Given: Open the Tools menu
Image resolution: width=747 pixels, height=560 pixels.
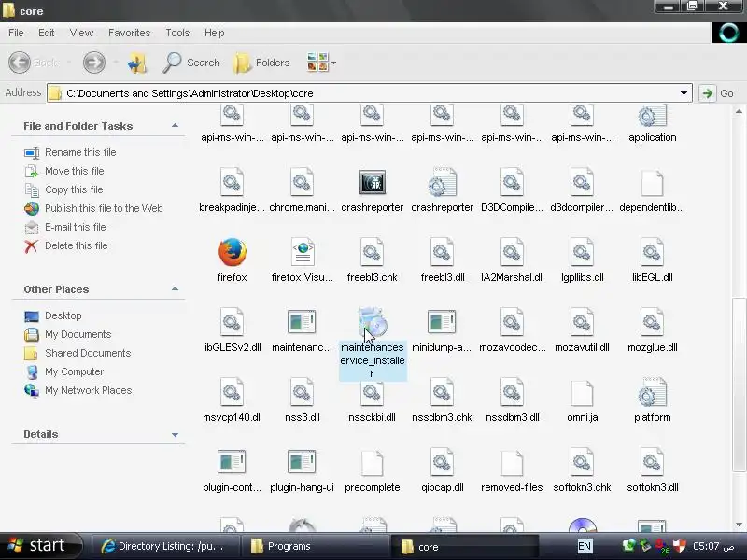Looking at the screenshot, I should pyautogui.click(x=177, y=33).
